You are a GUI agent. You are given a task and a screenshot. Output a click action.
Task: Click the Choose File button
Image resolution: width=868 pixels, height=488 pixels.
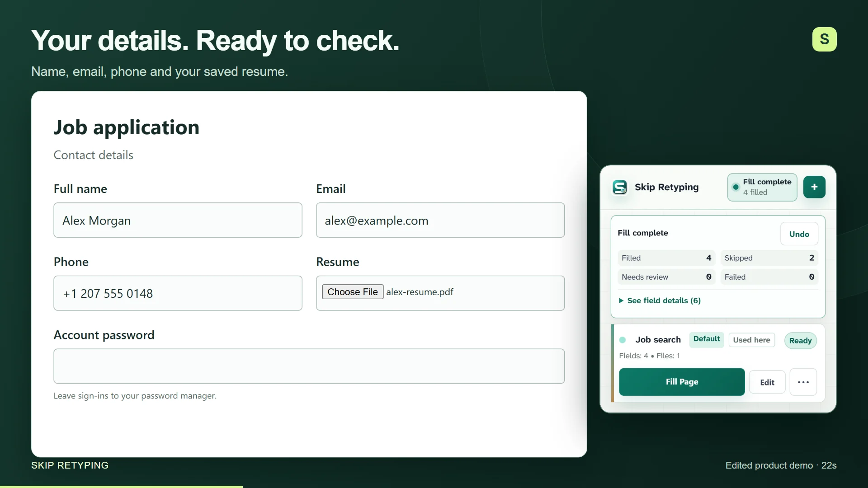pos(353,292)
